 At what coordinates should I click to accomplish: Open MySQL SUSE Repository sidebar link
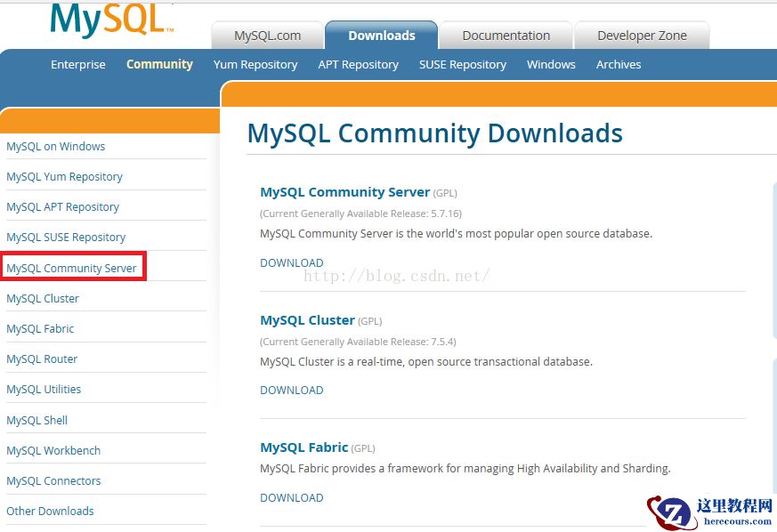coord(66,238)
